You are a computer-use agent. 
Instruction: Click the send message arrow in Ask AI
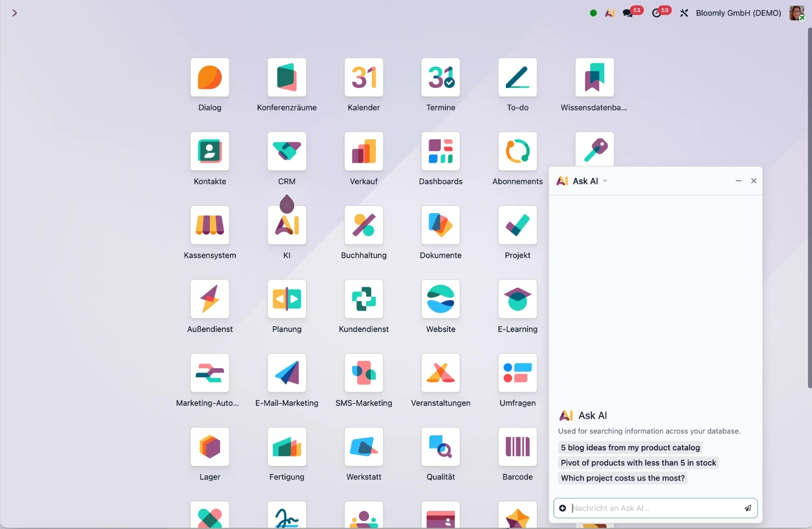point(748,508)
